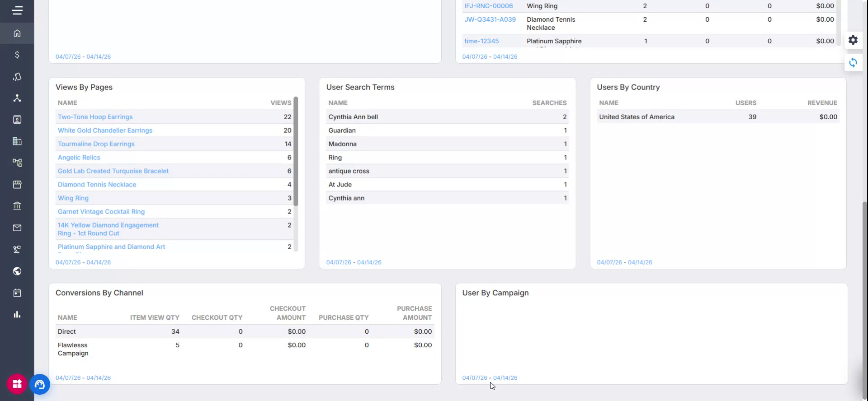Click the 'Views By Pages' card title
Screen dimensions: 868x401
coord(84,87)
